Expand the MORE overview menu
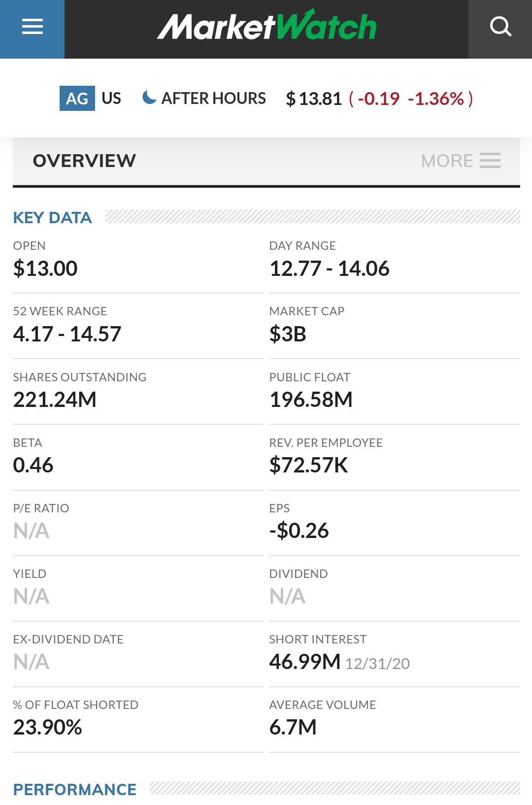The image size is (532, 805). click(x=461, y=161)
